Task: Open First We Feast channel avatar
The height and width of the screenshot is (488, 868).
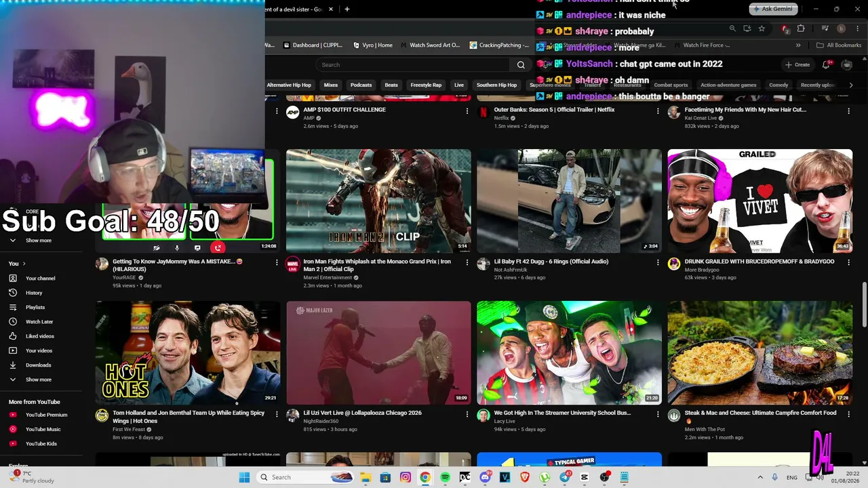Action: tap(102, 415)
